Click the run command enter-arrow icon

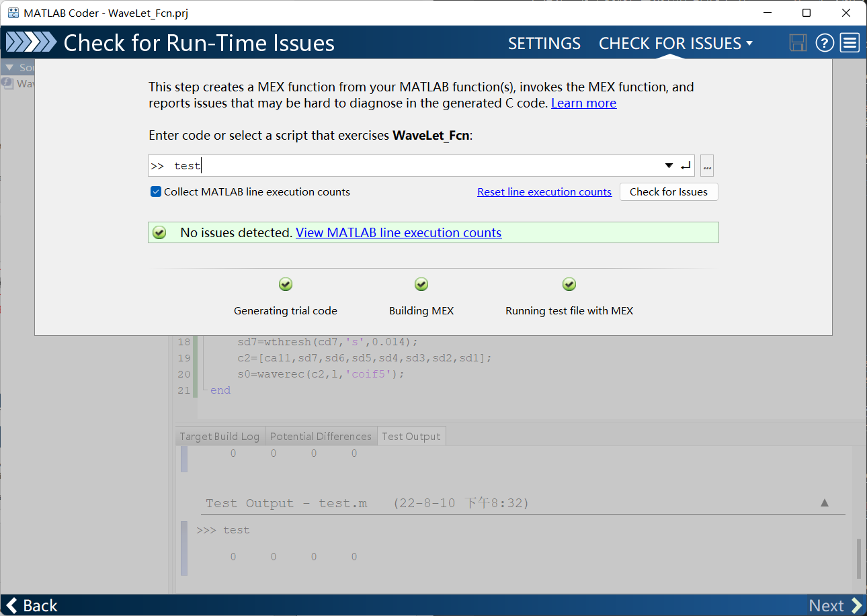pyautogui.click(x=686, y=166)
